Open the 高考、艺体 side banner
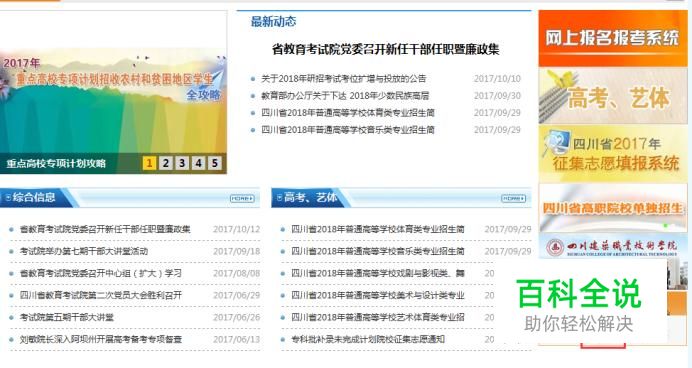Screen dimensions: 692x368 613,96
